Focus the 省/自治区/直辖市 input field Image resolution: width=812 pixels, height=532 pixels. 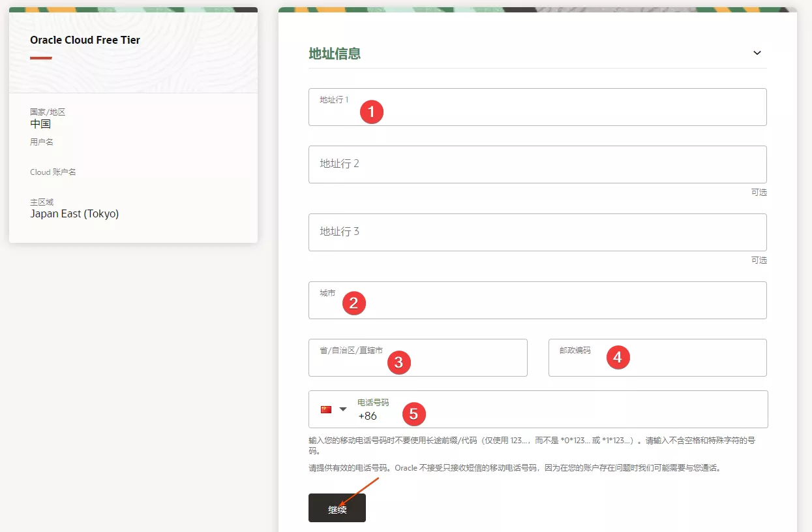tap(418, 358)
